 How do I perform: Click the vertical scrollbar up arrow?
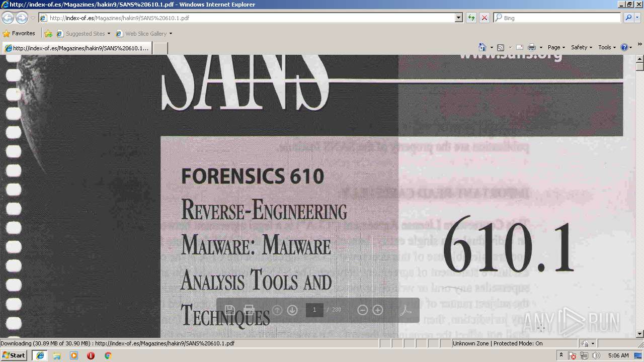639,59
